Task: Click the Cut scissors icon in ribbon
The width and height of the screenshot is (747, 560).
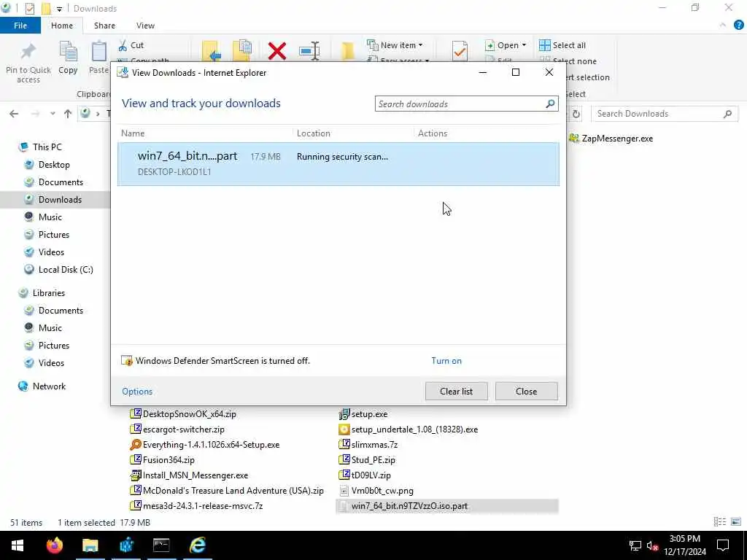Action: coord(123,45)
